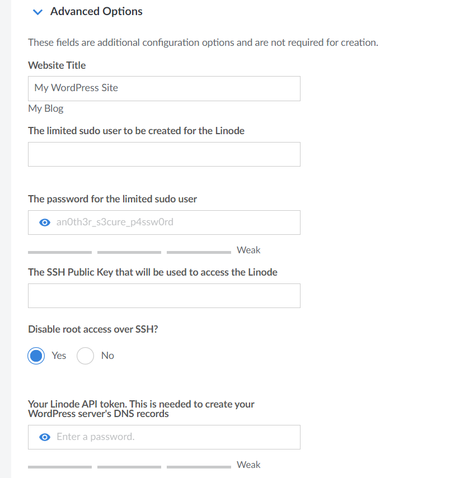Screen dimensions: 460x478
Task: Click the Weak label under API token field
Action: pyautogui.click(x=249, y=465)
